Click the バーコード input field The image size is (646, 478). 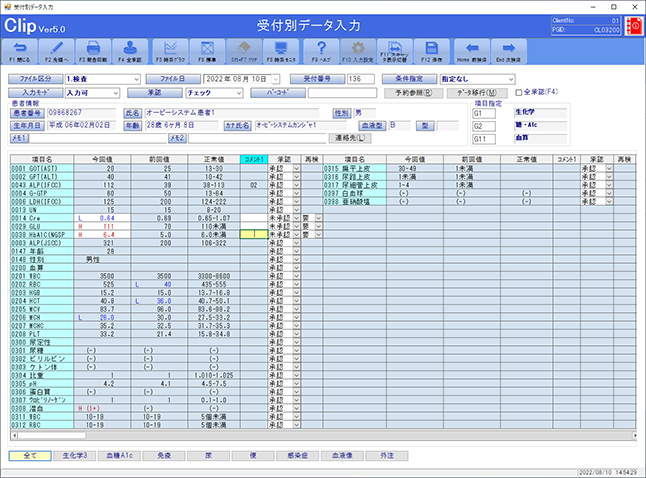(342, 93)
